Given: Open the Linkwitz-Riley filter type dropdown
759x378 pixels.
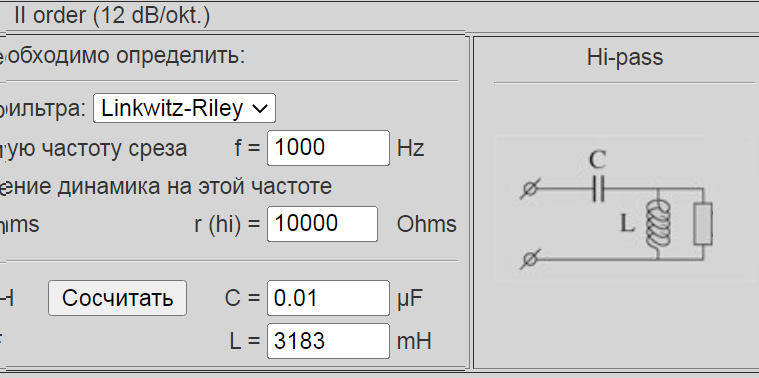Looking at the screenshot, I should click(x=184, y=108).
